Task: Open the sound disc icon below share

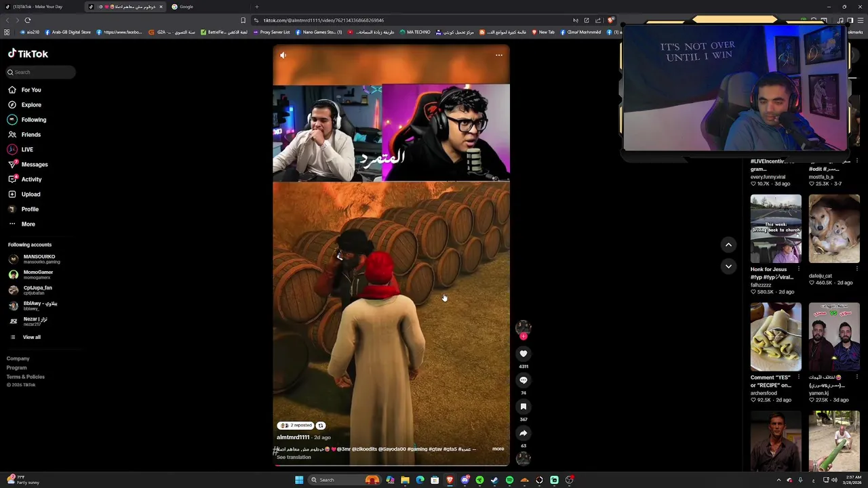Action: pos(524,458)
